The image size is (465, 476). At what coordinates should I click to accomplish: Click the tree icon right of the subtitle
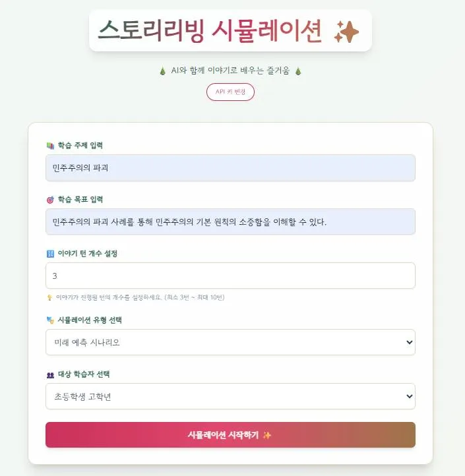[298, 71]
